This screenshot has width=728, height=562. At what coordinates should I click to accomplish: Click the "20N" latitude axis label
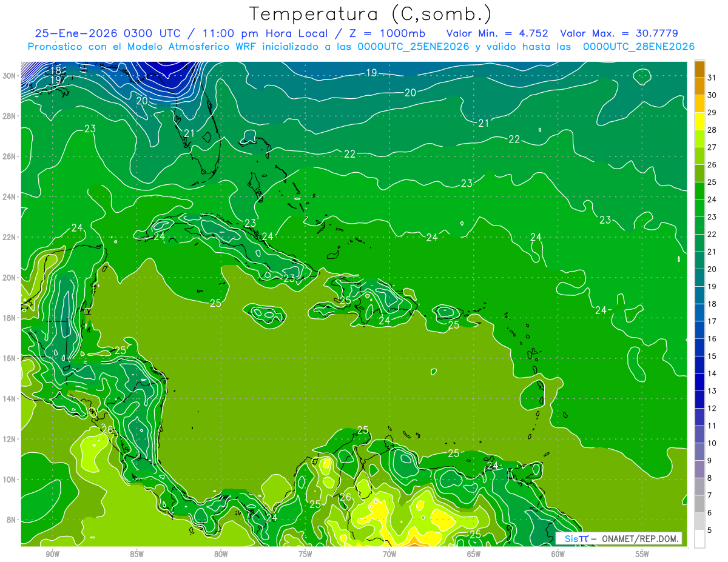pos(10,278)
